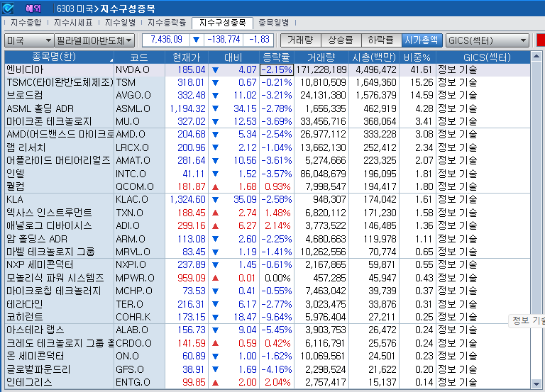Screen dimensions: 545x392
Task: Select the 어플라이드 머티어리얼즈 row
Action: point(268,160)
